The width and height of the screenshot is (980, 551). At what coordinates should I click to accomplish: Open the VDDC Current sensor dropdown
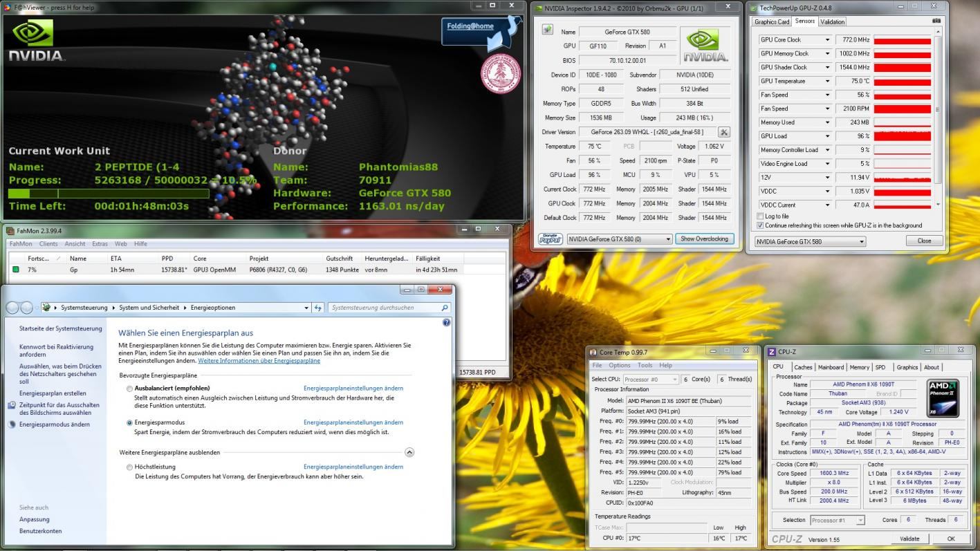[827, 205]
